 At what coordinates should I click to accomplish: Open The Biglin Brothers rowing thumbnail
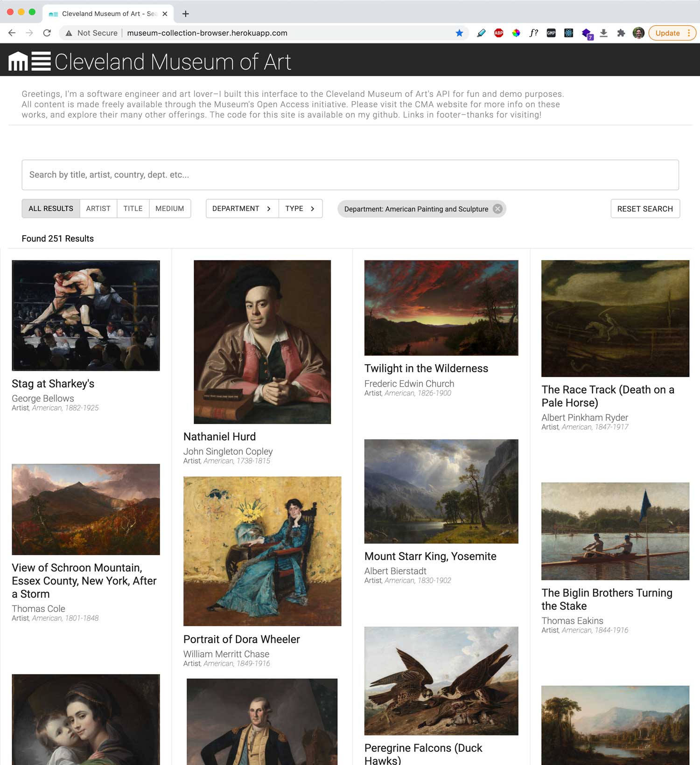coord(615,531)
